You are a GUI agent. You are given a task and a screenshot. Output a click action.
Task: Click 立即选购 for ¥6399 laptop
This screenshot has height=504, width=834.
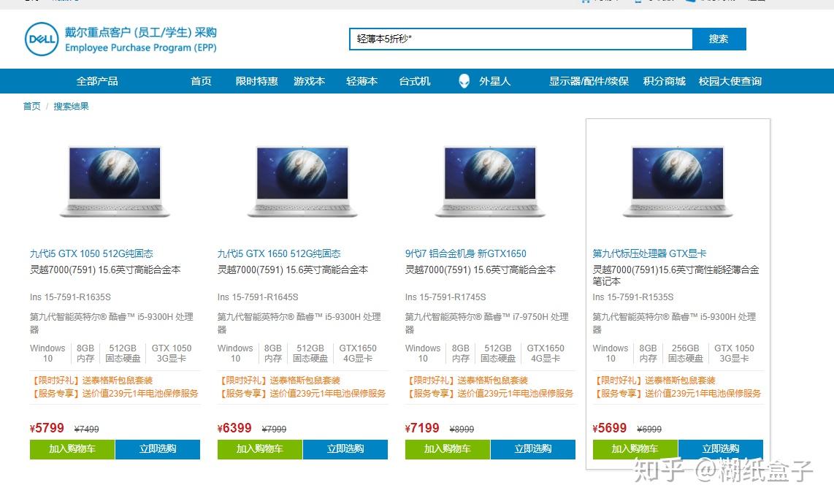click(x=345, y=449)
